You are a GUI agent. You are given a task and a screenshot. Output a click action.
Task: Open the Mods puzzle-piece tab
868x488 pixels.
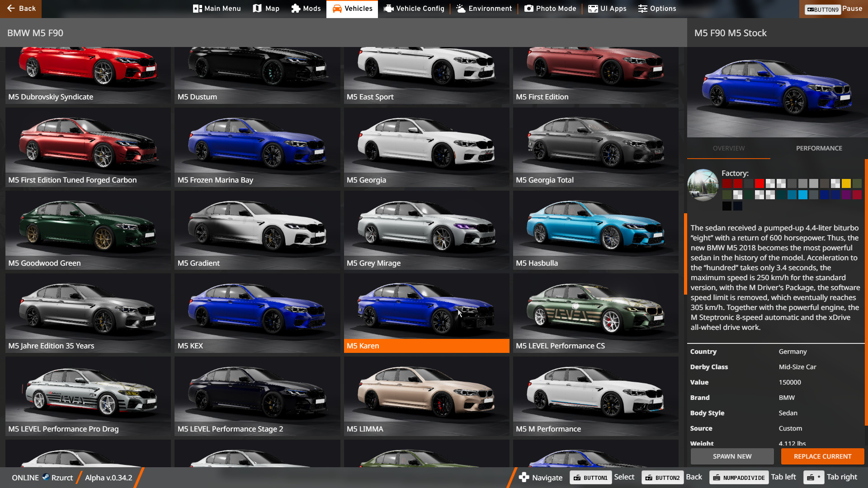306,9
